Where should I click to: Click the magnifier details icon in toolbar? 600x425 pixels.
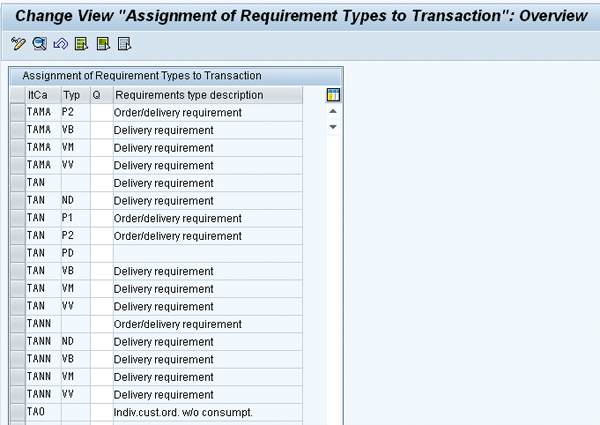[x=39, y=44]
